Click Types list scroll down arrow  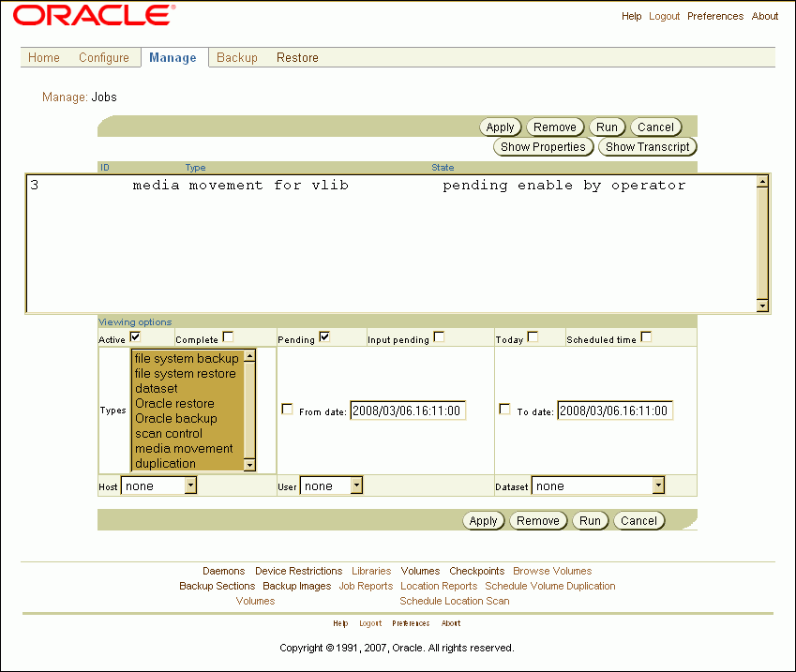pos(249,465)
